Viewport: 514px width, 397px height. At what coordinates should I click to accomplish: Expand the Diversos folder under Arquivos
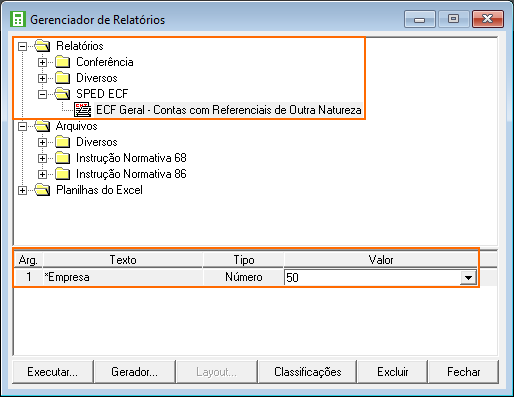click(42, 142)
